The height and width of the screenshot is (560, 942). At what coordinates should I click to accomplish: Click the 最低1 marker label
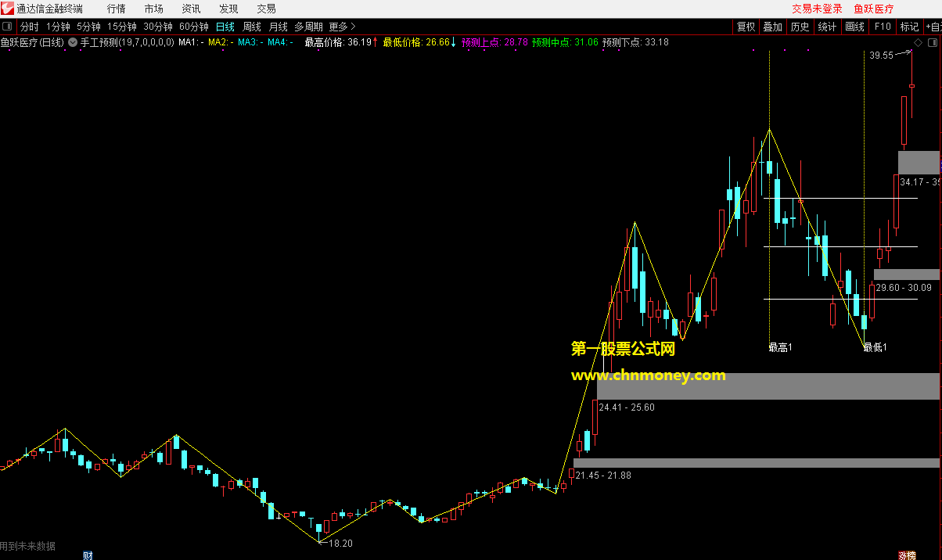[875, 347]
